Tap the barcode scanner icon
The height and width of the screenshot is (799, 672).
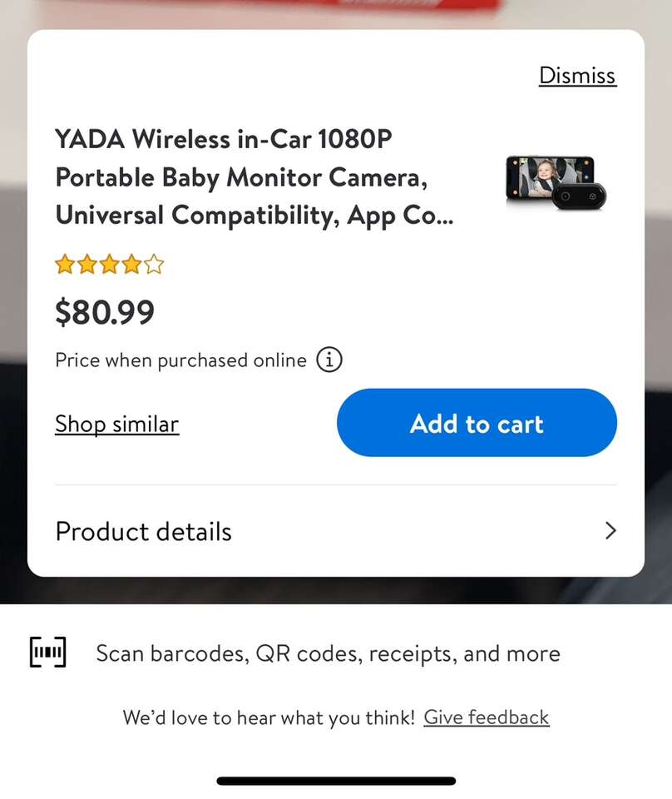48,653
